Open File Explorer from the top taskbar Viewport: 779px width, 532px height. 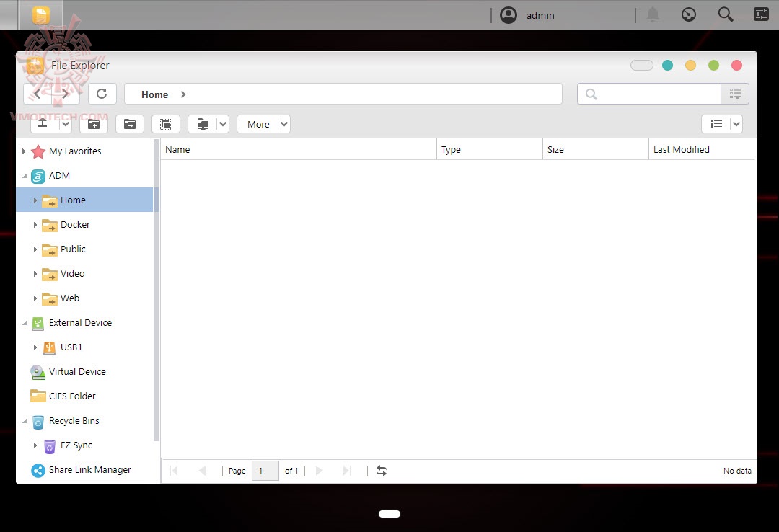click(40, 15)
